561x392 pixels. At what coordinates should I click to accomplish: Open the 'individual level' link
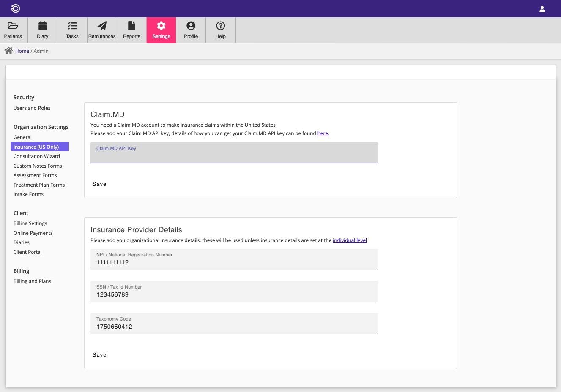tap(350, 240)
